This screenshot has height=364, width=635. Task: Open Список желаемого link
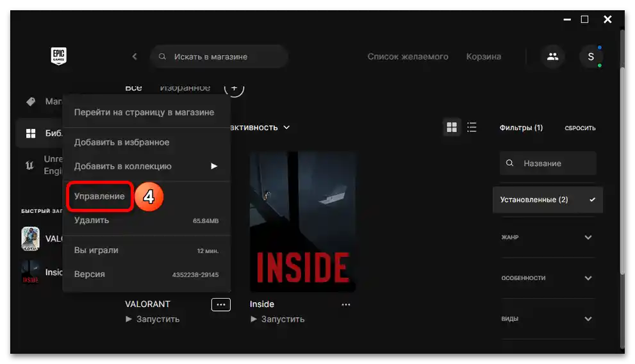coord(408,56)
